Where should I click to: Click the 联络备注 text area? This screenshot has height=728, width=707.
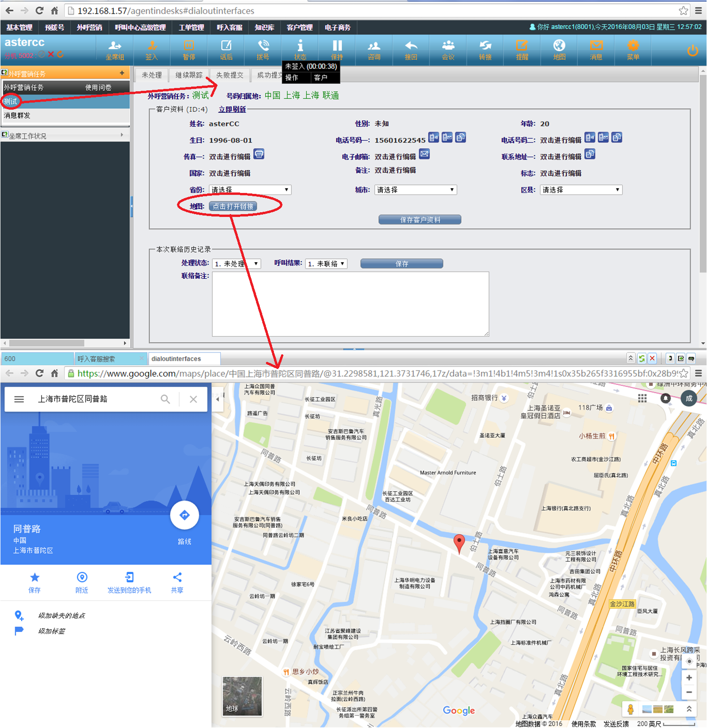click(x=350, y=304)
